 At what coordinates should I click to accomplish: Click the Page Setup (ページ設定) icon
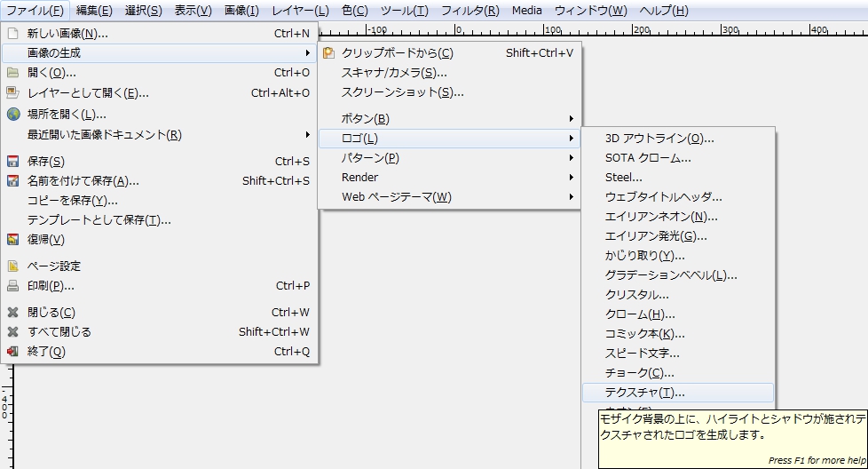tap(12, 266)
